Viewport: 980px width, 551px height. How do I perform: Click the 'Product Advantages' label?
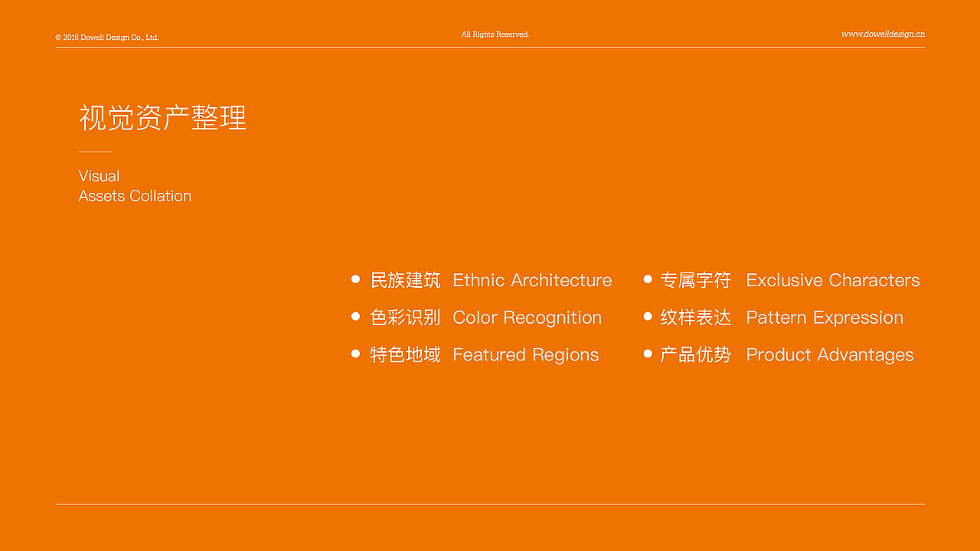[830, 355]
